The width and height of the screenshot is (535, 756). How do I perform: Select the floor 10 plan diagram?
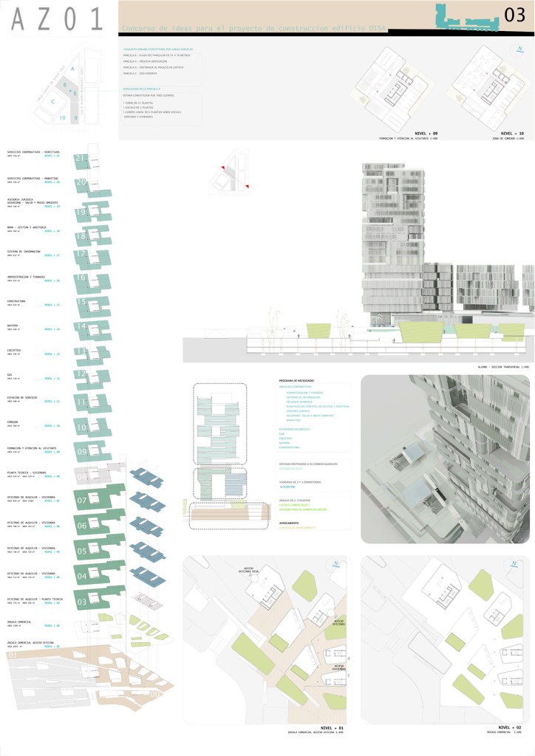pyautogui.click(x=92, y=427)
